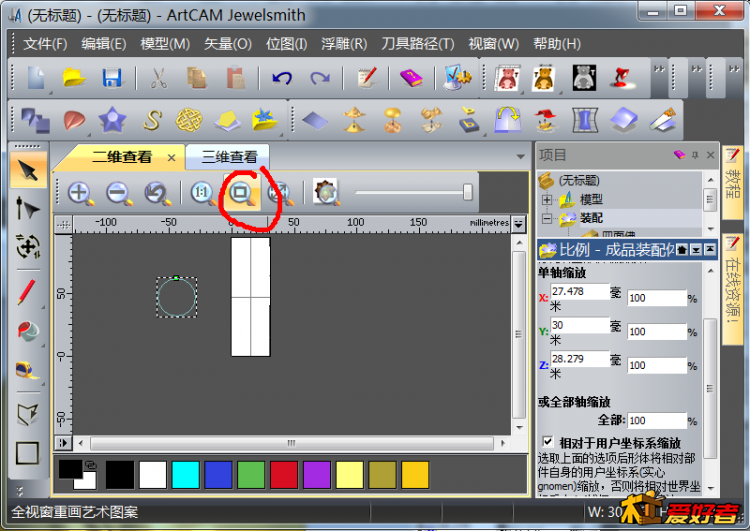Click the canvas horizontal scrollbar
Image resolution: width=750 pixels, height=531 pixels.
point(291,443)
